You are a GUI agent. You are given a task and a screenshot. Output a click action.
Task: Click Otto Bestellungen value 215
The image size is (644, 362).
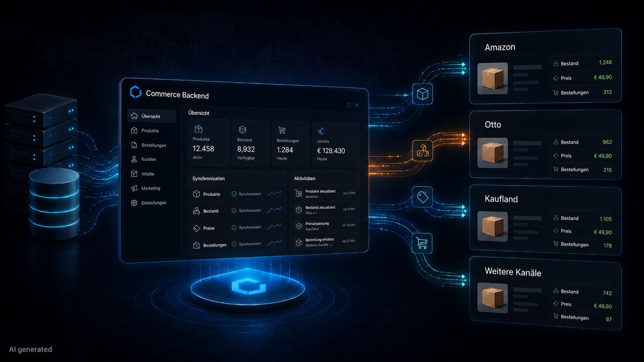[607, 170]
